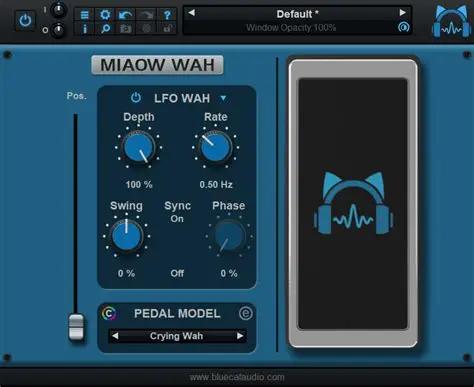Open the Default preset name menu

(297, 14)
